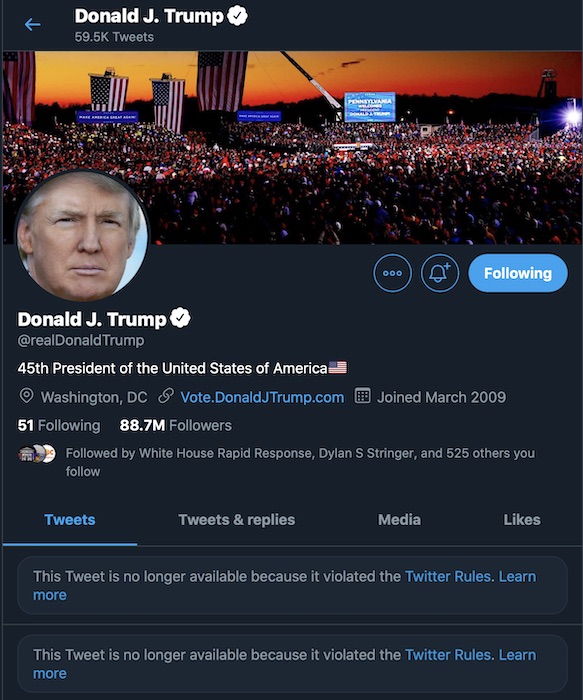Open the Tweets & replies tab
The height and width of the screenshot is (700, 583).
(237, 520)
